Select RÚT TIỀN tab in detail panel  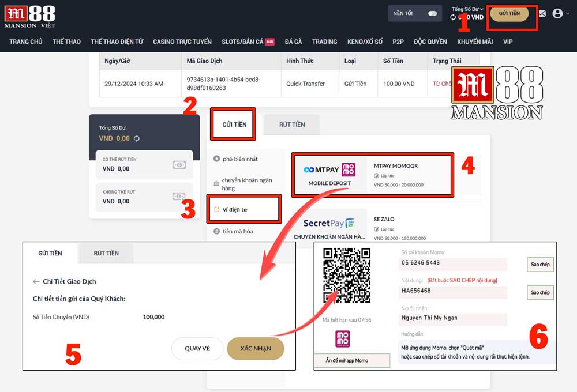[106, 253]
